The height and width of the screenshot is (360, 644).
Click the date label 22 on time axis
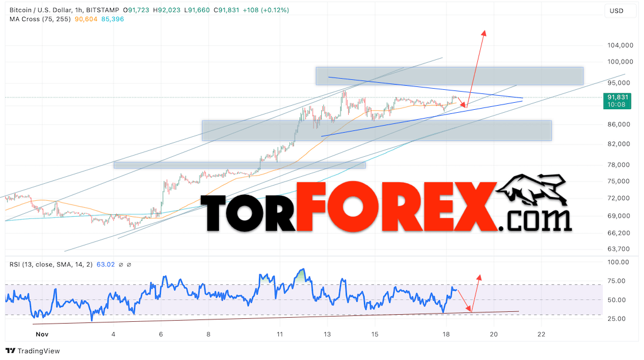tap(541, 334)
